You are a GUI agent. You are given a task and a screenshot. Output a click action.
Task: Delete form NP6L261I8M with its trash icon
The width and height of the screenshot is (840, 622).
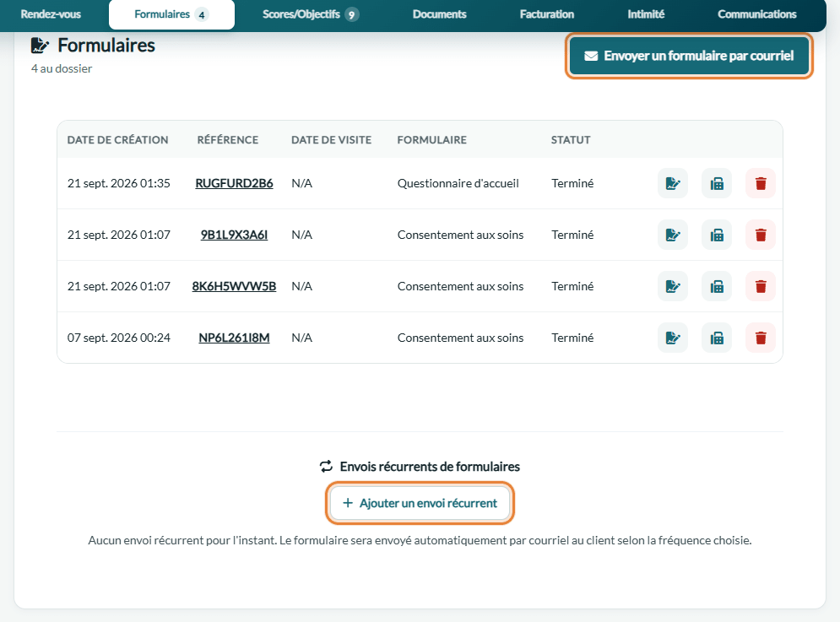pos(761,338)
